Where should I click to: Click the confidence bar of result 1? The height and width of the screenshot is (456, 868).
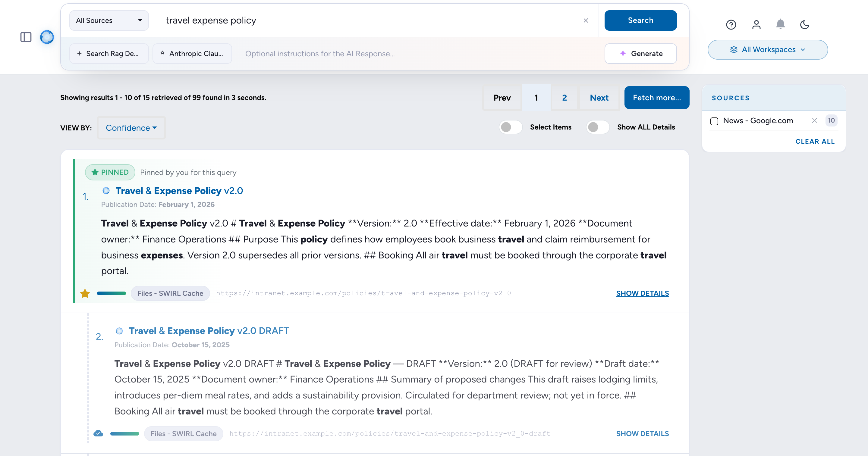pyautogui.click(x=111, y=293)
